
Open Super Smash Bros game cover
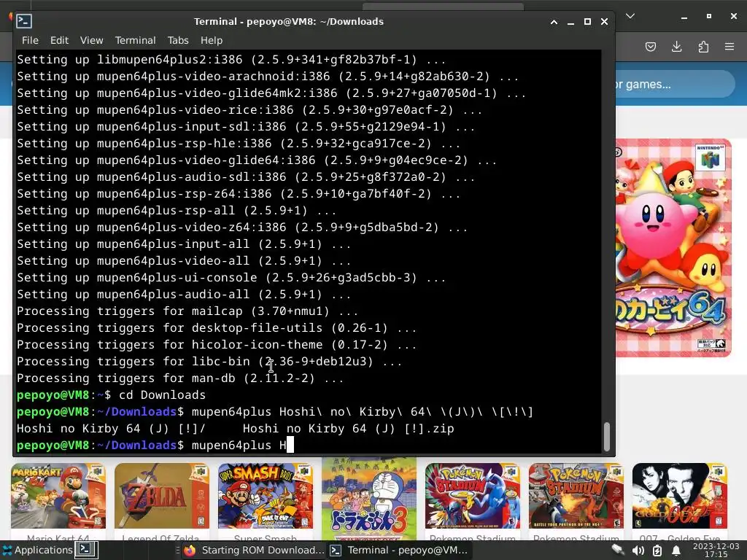point(266,496)
